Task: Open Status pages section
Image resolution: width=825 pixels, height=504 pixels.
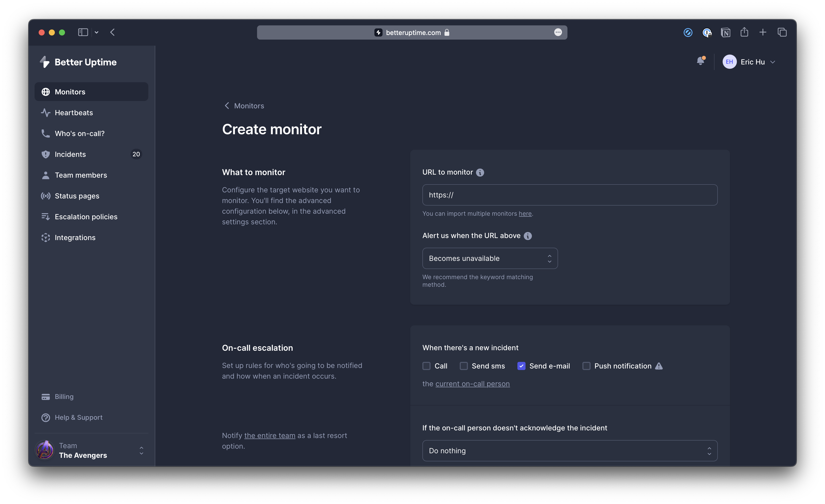Action: pyautogui.click(x=91, y=196)
